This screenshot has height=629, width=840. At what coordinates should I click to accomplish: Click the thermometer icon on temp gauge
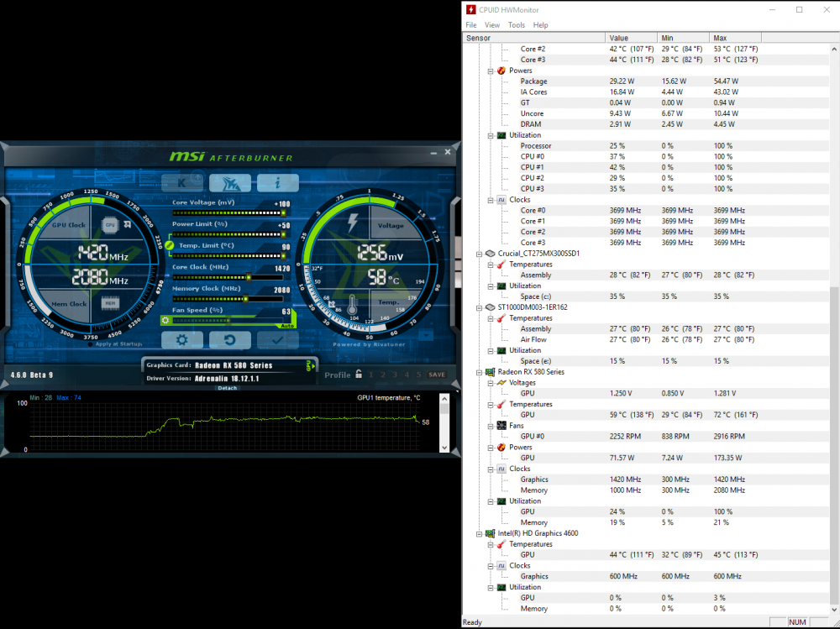point(352,306)
